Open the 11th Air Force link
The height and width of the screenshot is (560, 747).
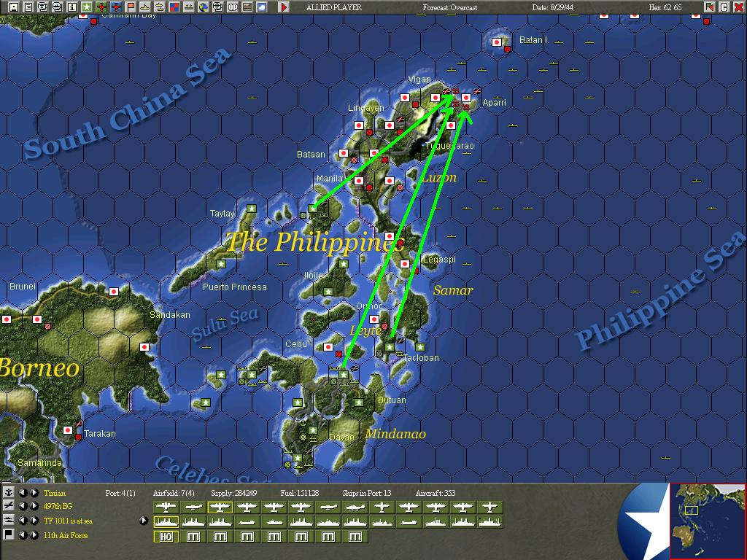point(66,534)
